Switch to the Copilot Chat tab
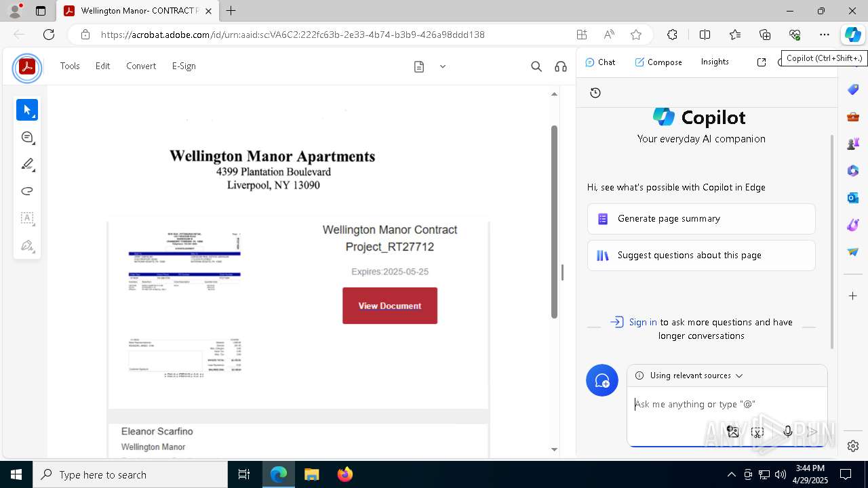The image size is (868, 488). (600, 62)
